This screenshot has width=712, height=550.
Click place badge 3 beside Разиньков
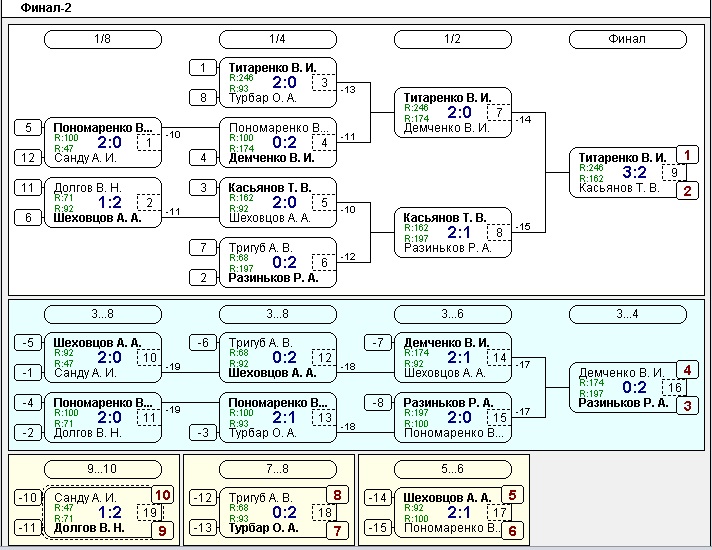point(687,406)
